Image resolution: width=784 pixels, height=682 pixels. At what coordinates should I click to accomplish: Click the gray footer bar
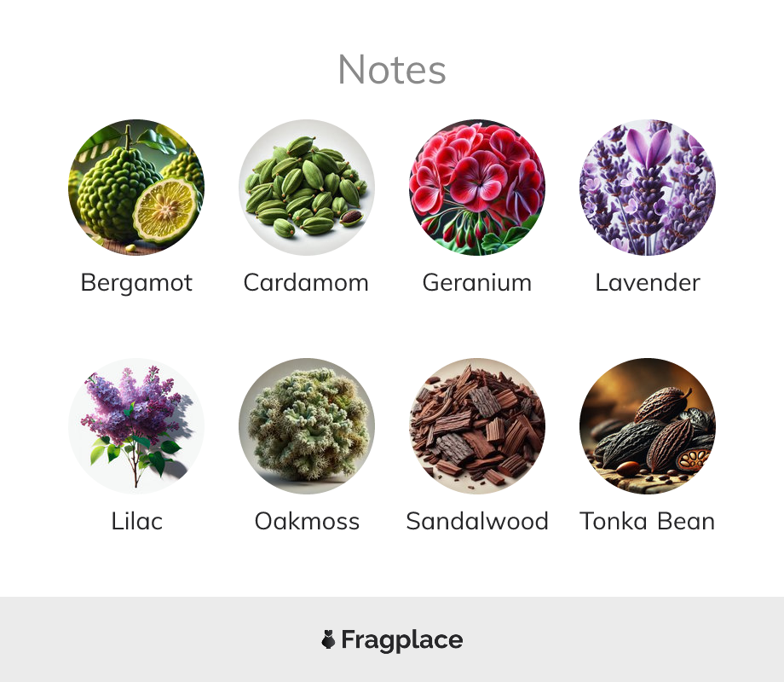point(392,639)
